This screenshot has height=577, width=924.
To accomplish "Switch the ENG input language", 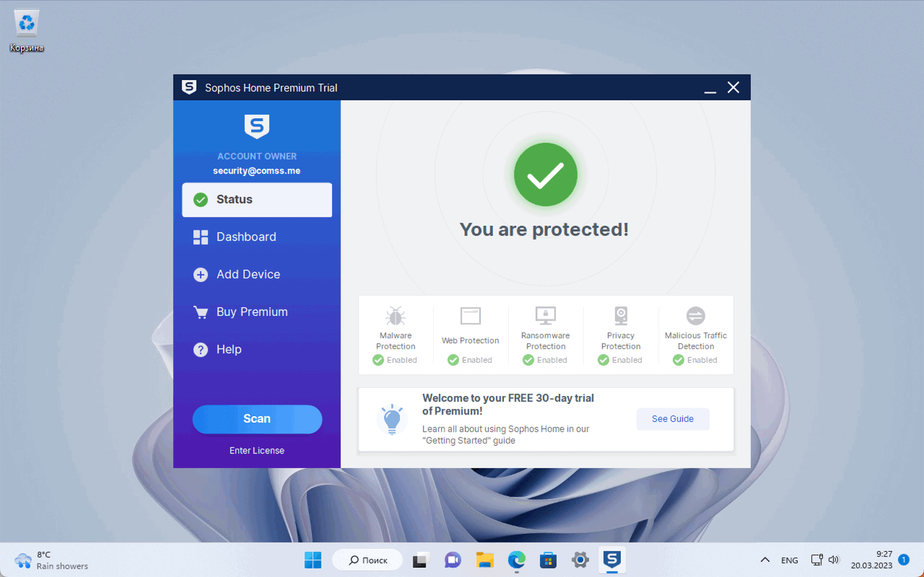I will click(x=790, y=560).
